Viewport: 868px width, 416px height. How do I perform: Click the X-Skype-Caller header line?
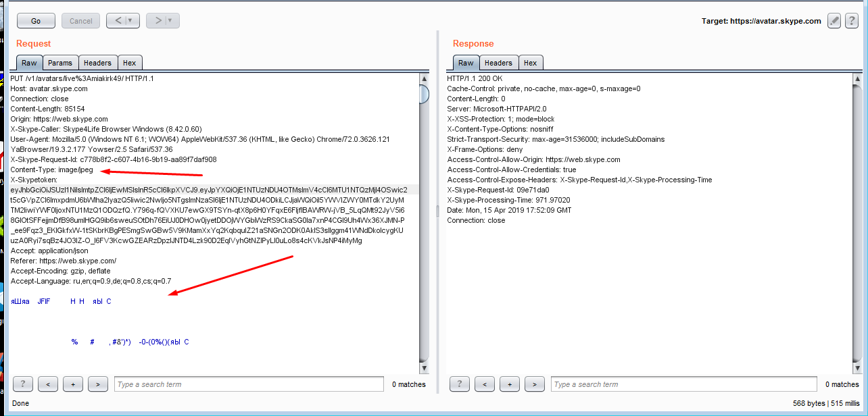click(x=106, y=129)
